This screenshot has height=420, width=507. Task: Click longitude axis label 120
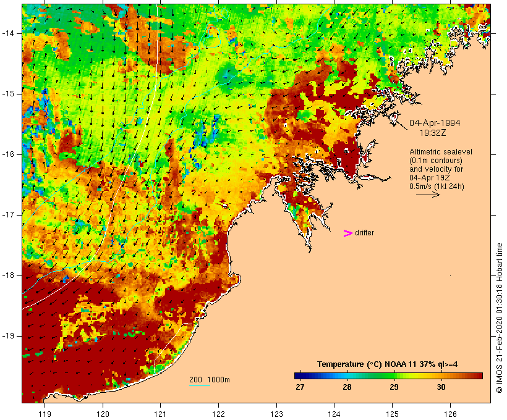(103, 414)
